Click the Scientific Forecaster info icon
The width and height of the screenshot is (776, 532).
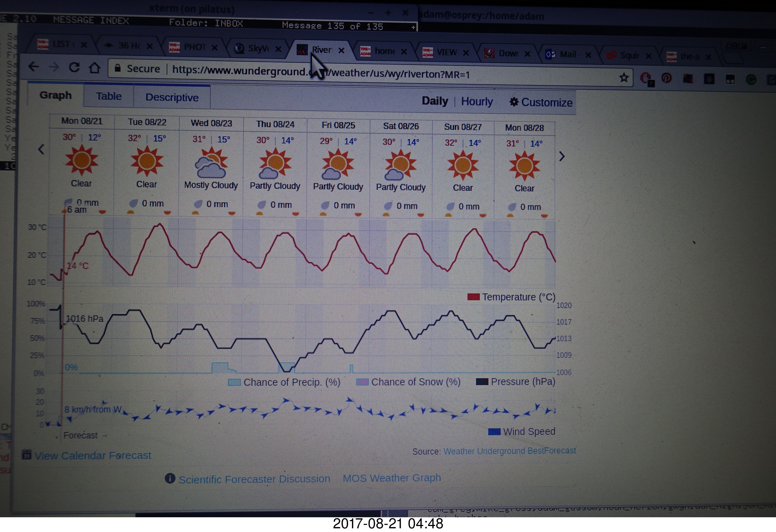pos(170,478)
